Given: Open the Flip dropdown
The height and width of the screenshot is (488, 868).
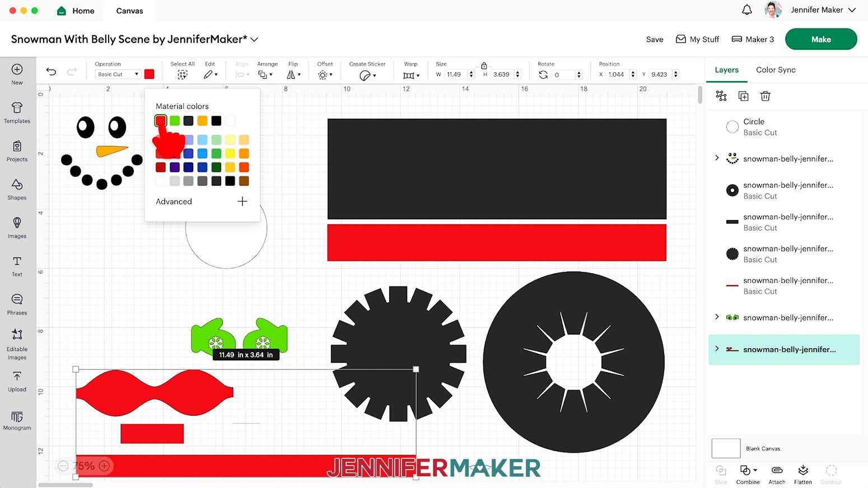Looking at the screenshot, I should pyautogui.click(x=293, y=74).
